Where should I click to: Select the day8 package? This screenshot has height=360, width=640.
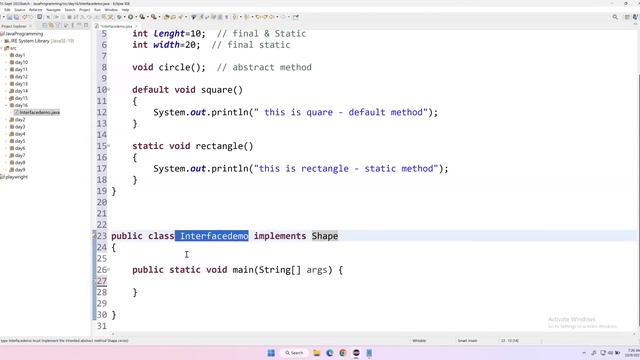(20, 162)
